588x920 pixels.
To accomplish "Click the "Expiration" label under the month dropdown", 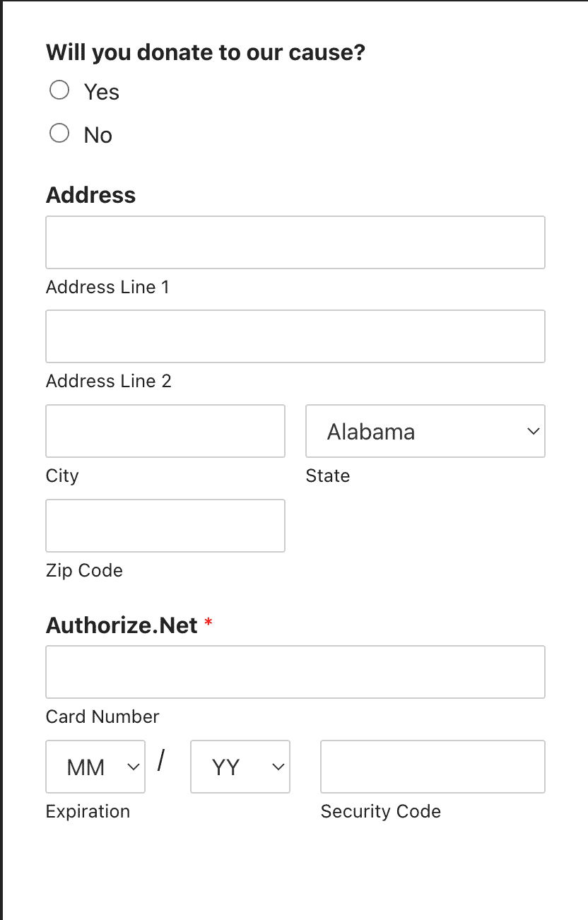I will coord(88,811).
